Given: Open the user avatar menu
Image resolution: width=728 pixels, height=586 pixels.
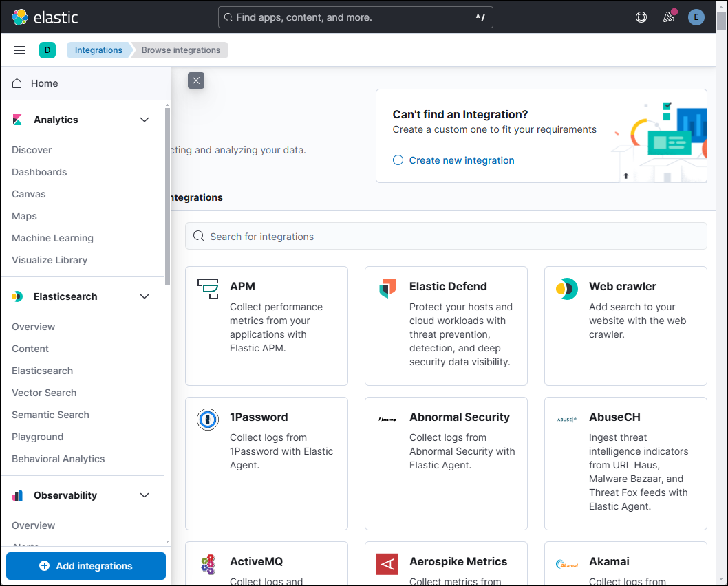Looking at the screenshot, I should point(696,17).
